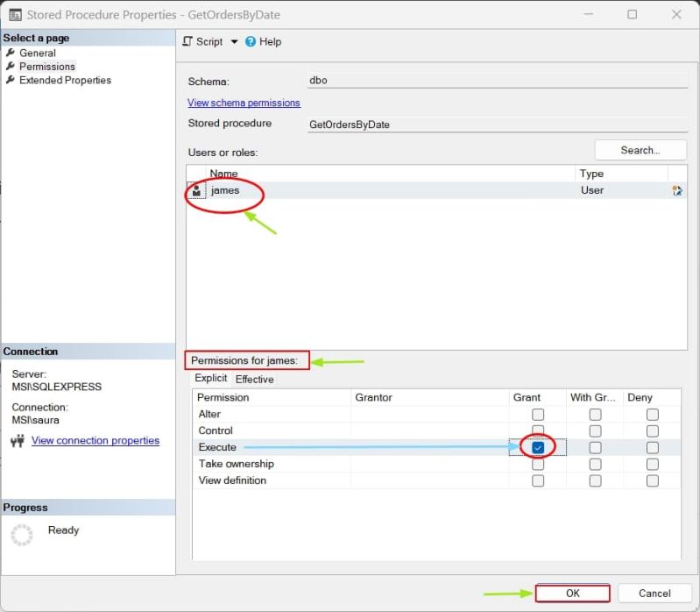Image resolution: width=700 pixels, height=612 pixels.
Task: Click the Type column header
Action: point(621,174)
